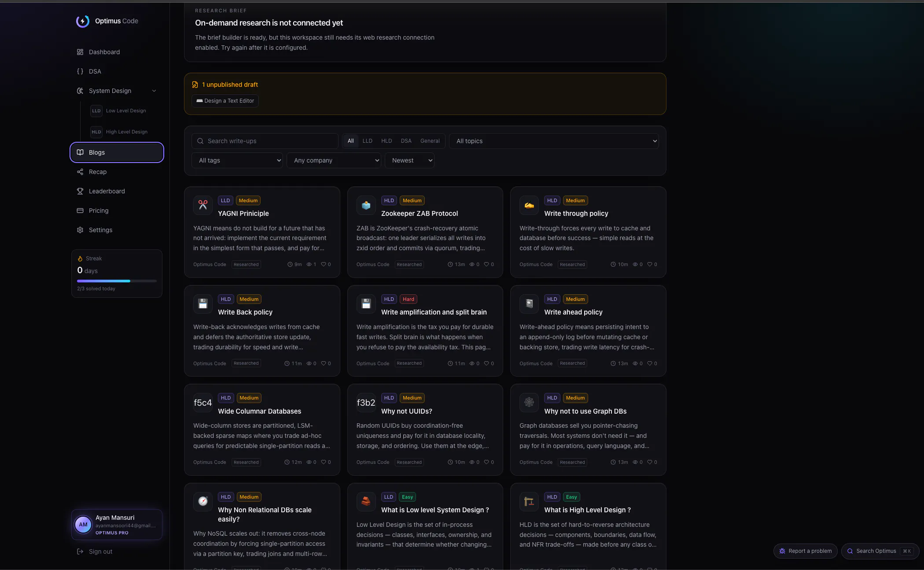Open the Any company dropdown
This screenshot has height=570, width=924.
334,160
